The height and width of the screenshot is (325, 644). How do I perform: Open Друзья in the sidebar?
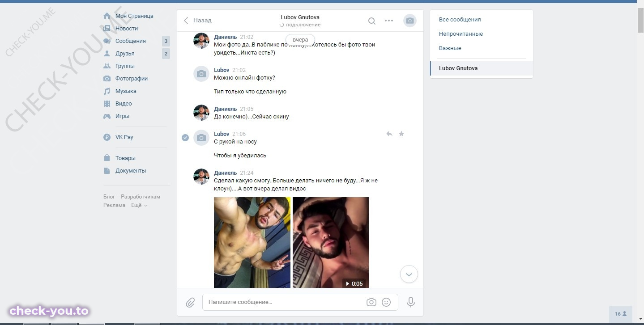(125, 54)
